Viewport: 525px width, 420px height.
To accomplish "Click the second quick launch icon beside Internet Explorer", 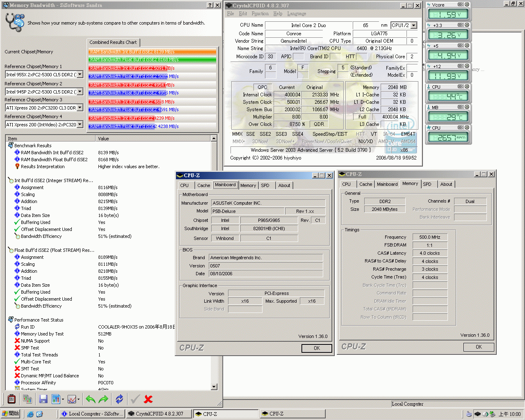I will 39,414.
